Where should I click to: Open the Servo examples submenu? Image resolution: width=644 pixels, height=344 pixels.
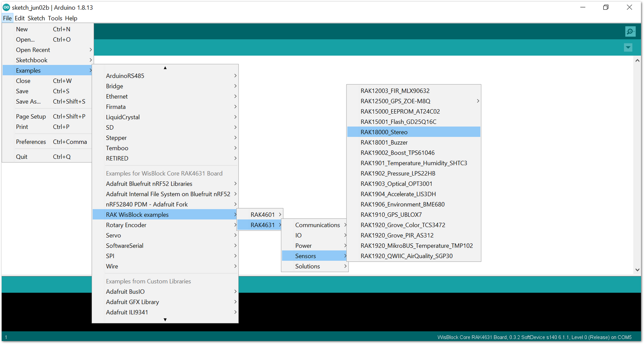click(165, 235)
